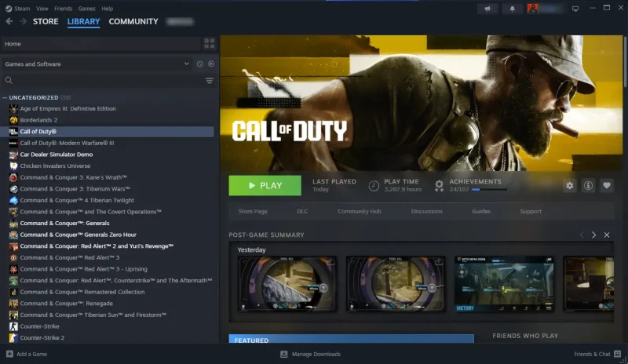Click the library search magnifier icon
The width and height of the screenshot is (628, 364).
9,81
